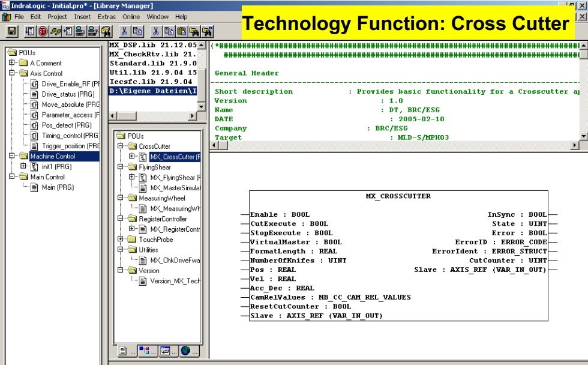Select the Visualizations tab in library browser
This screenshot has width=588, height=365.
[x=168, y=351]
